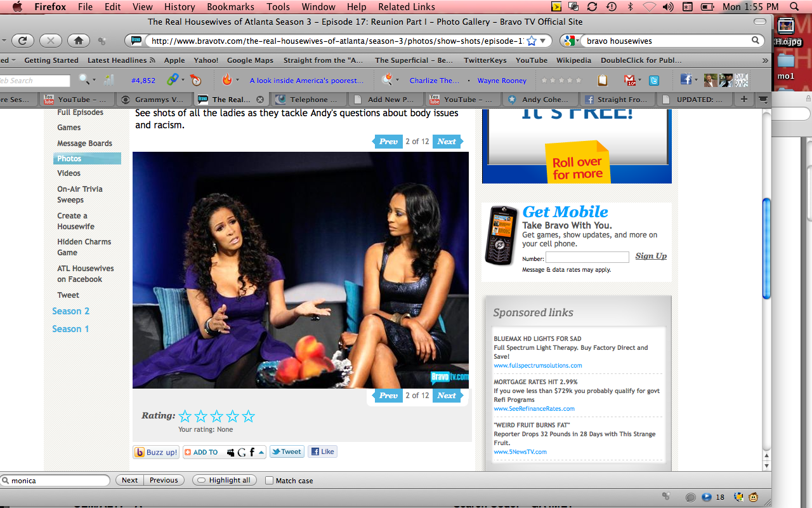Viewport: 812px width, 508px height.
Task: Open the Gmail icon in the toolbar
Action: tap(629, 80)
